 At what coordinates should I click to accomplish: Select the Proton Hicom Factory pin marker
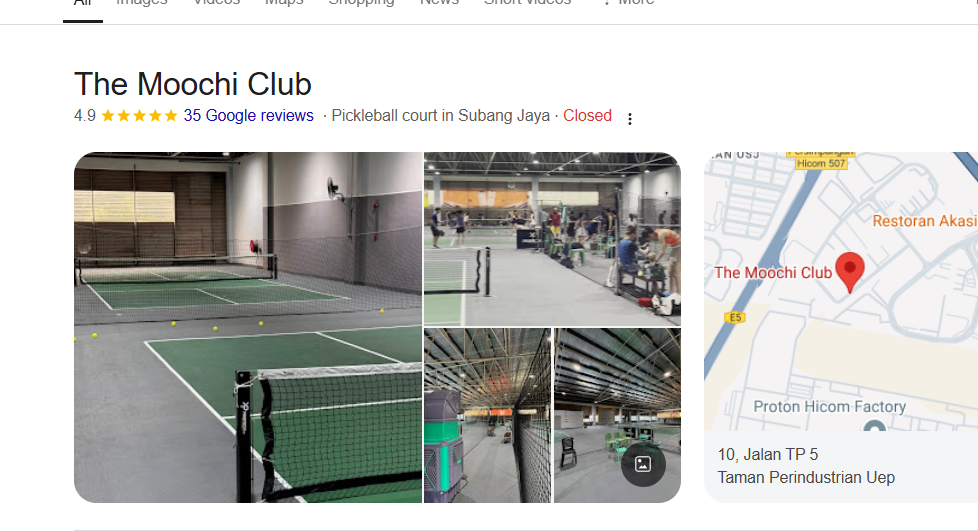874,427
